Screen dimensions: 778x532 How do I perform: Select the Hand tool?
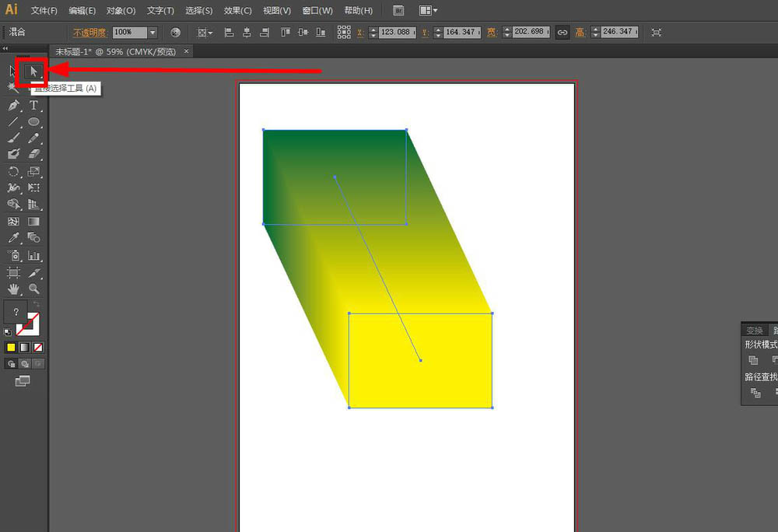[x=13, y=289]
